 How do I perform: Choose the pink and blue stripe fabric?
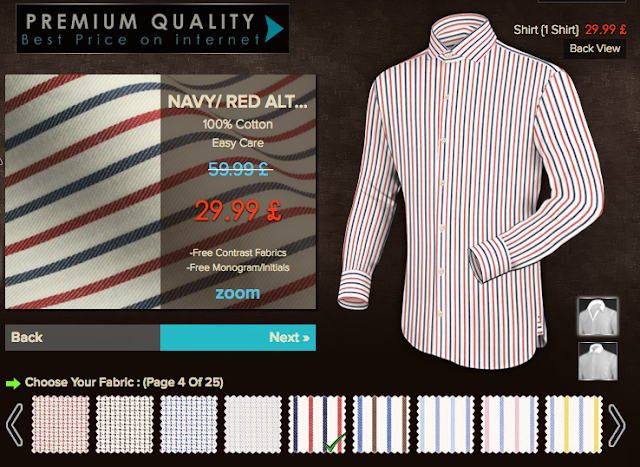click(509, 425)
